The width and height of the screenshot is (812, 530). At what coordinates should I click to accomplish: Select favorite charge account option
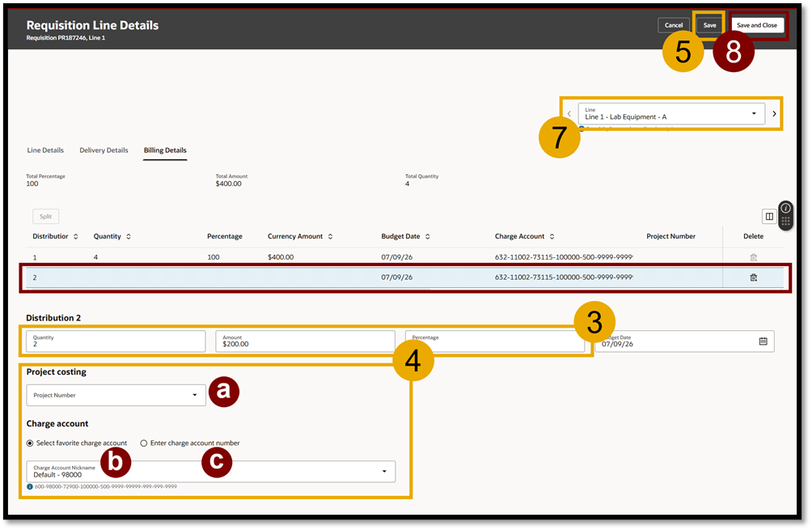click(x=30, y=443)
